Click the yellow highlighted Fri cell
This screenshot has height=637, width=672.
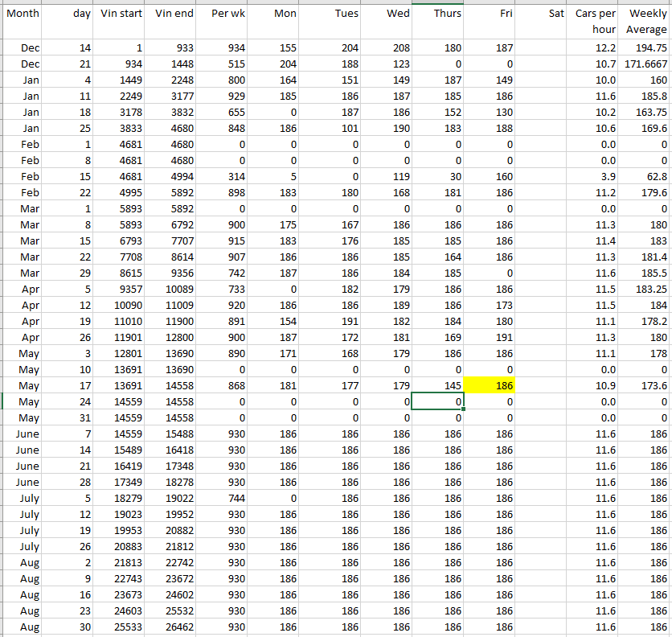[490, 386]
